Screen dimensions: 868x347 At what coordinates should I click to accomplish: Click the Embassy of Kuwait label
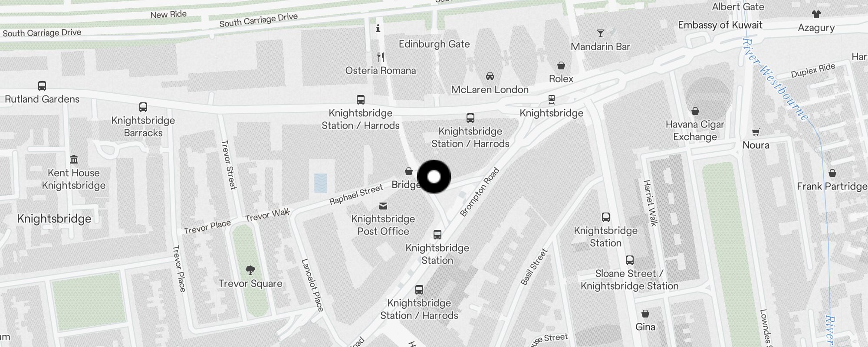pos(720,25)
